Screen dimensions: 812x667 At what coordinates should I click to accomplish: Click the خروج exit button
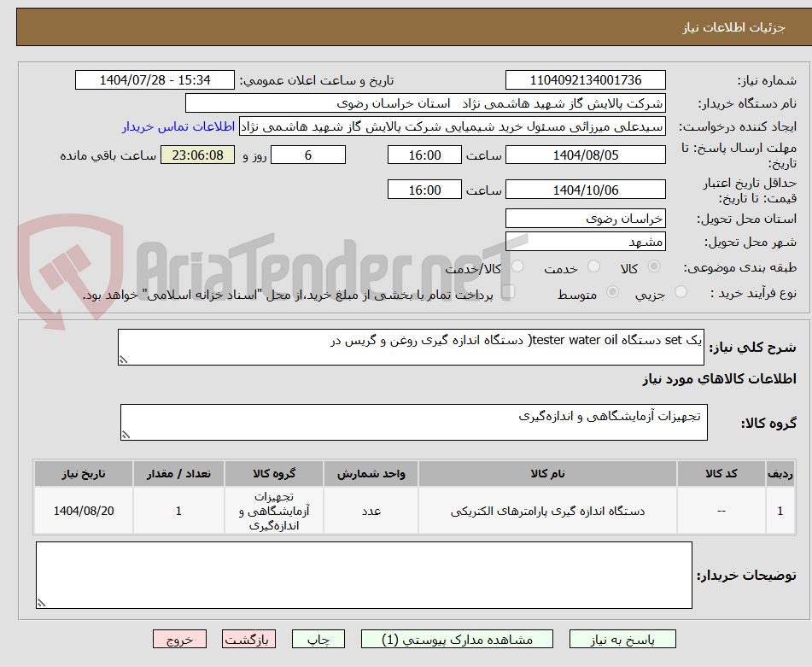point(179,638)
